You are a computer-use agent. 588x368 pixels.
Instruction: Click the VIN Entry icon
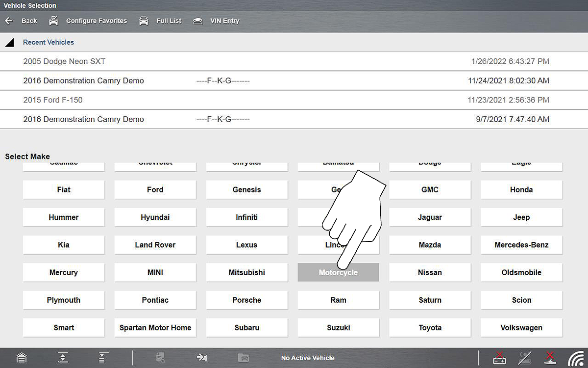(197, 21)
